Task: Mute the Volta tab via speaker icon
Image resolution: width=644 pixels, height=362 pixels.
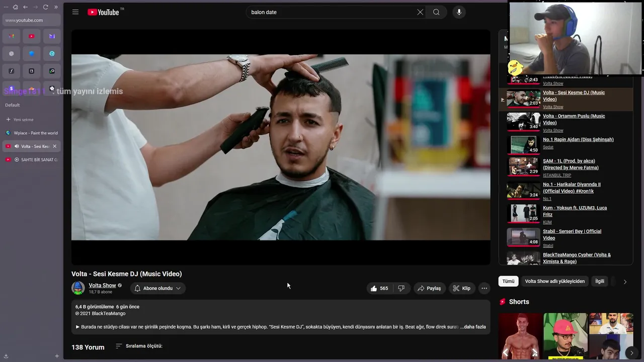Action: click(x=17, y=146)
